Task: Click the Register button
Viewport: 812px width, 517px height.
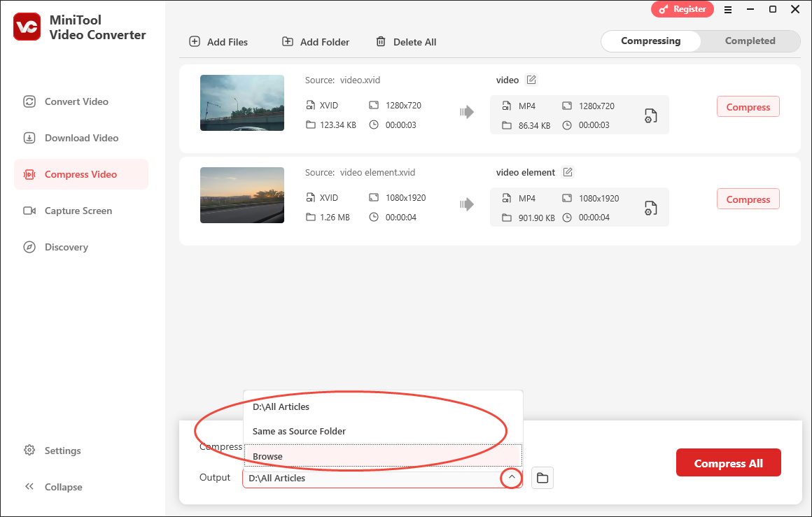Action: point(682,9)
